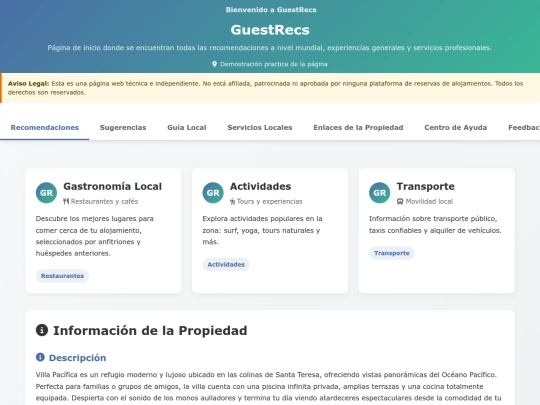Click the blue info icon beside Descripción
The height and width of the screenshot is (405, 540).
(x=40, y=357)
